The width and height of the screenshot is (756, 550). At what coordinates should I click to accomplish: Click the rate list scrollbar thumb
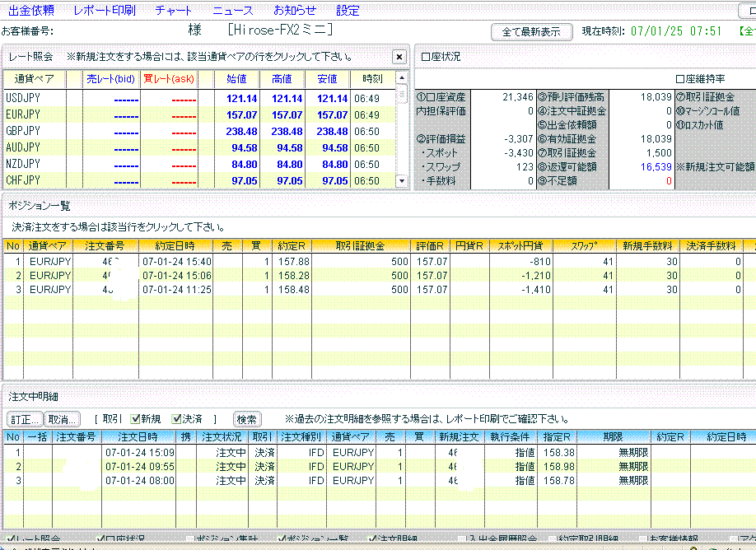(x=402, y=94)
